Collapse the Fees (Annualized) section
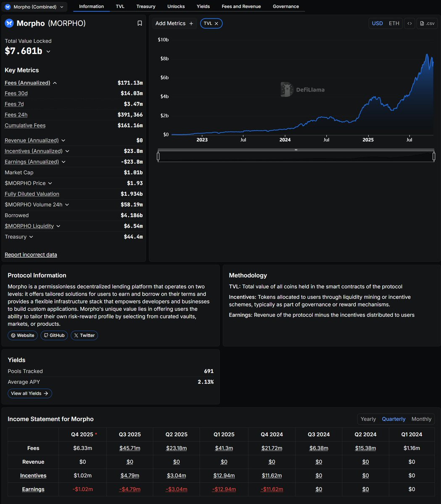Screen dimensions: 441x504 pyautogui.click(x=55, y=83)
